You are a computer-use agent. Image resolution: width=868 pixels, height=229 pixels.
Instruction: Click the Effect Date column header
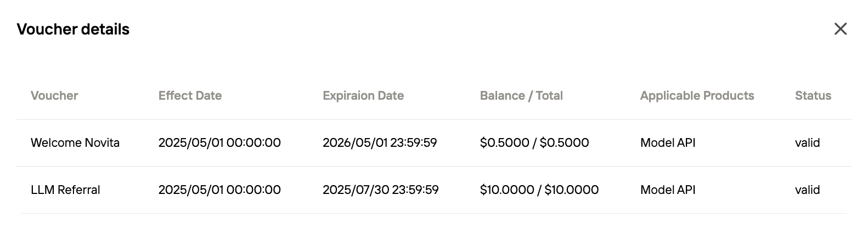pyautogui.click(x=190, y=96)
